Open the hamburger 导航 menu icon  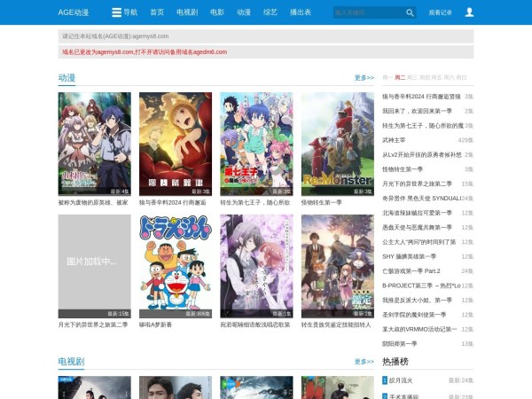[116, 12]
